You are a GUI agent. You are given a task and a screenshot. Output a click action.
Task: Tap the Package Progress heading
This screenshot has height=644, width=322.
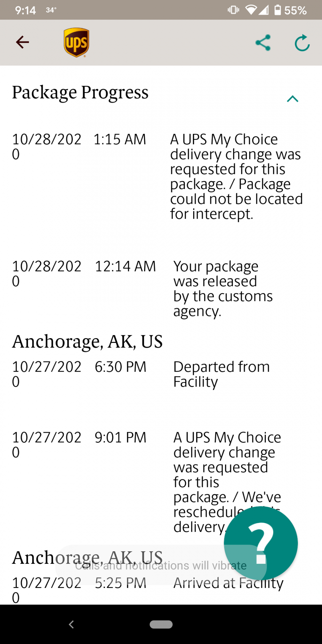[80, 93]
